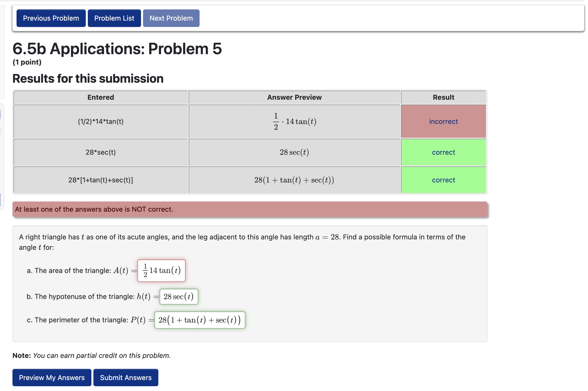588x391 pixels.
Task: Focus the area A(t) answer box
Action: click(161, 271)
